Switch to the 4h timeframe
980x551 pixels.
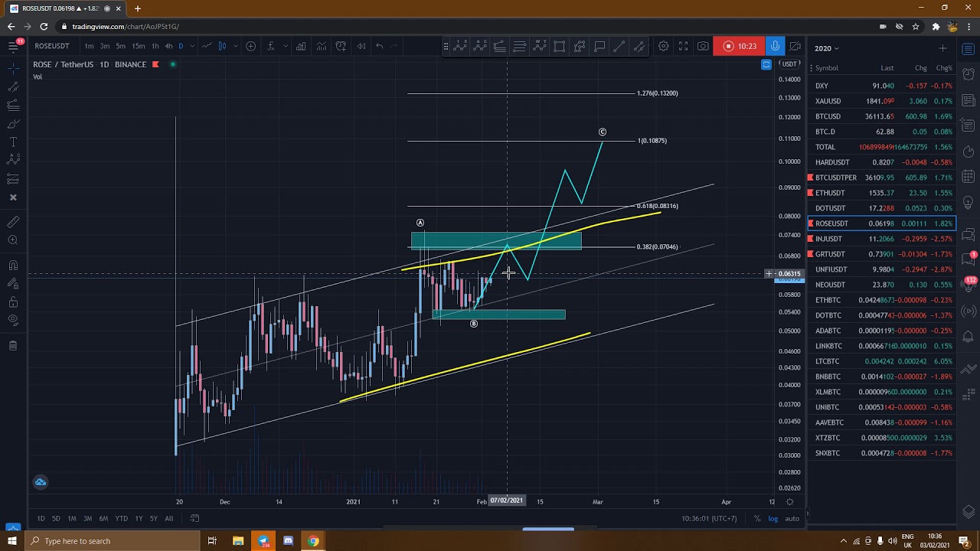pyautogui.click(x=168, y=46)
